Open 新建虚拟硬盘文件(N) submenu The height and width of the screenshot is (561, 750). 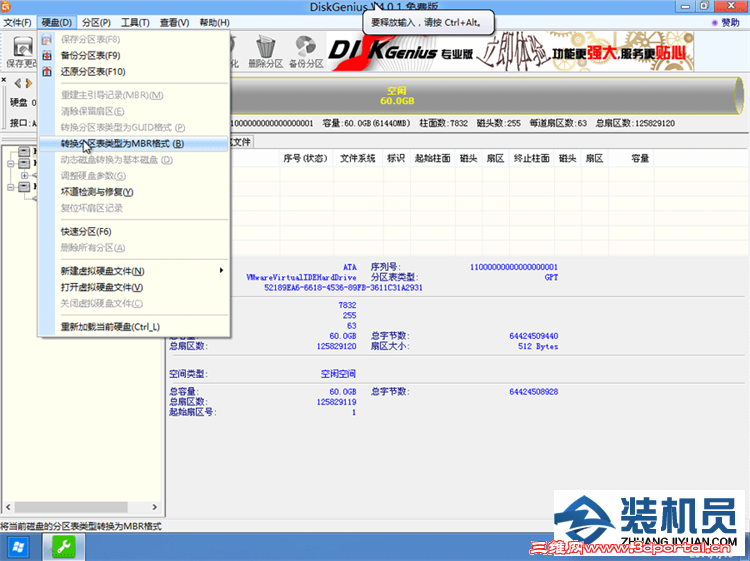[133, 271]
